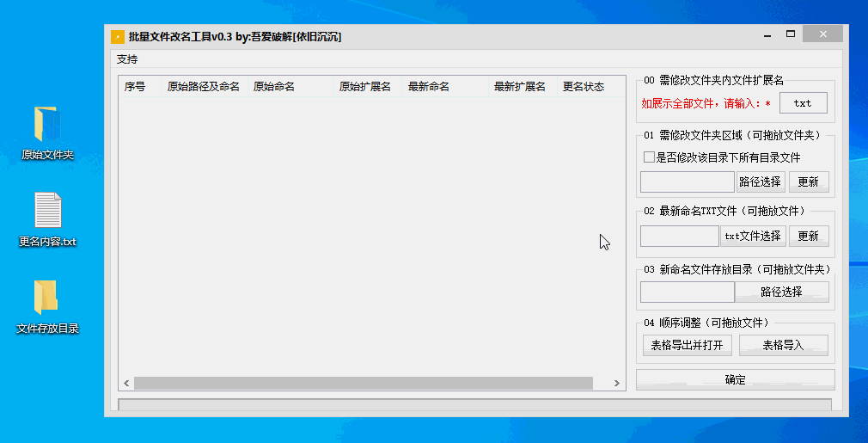Close the rename tool window
Screen dimensions: 868x443
coord(823,34)
